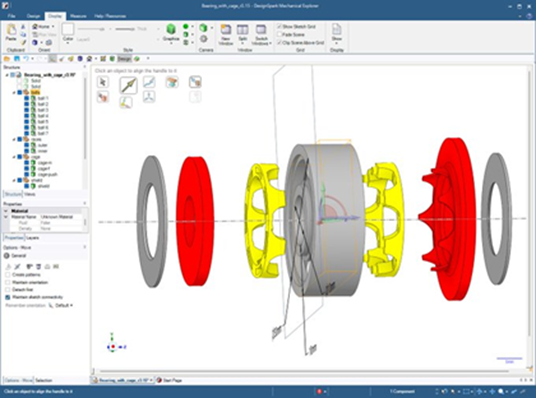536x398 pixels.
Task: Open the Selection tab at the bottom of the left panel
Action: click(x=44, y=380)
